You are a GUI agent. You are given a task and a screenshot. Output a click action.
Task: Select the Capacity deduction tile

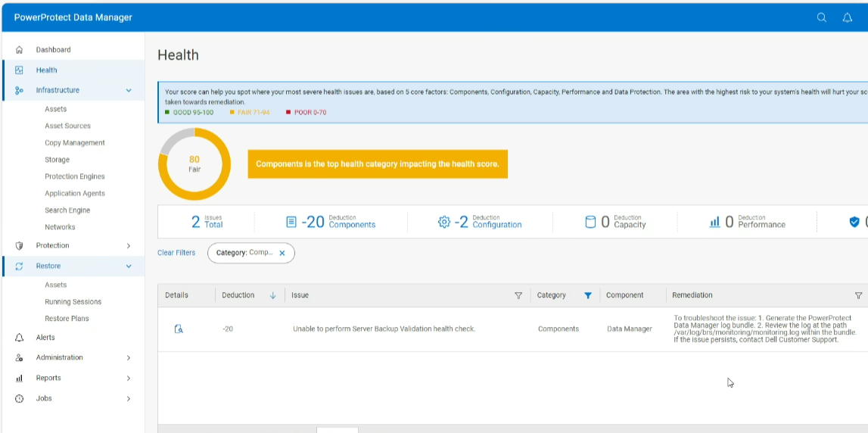tap(615, 222)
